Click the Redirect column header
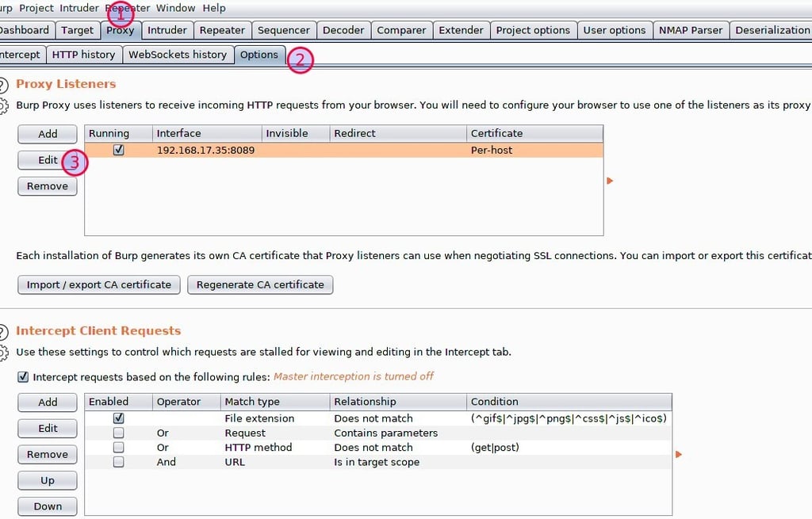This screenshot has width=812, height=519. [398, 133]
